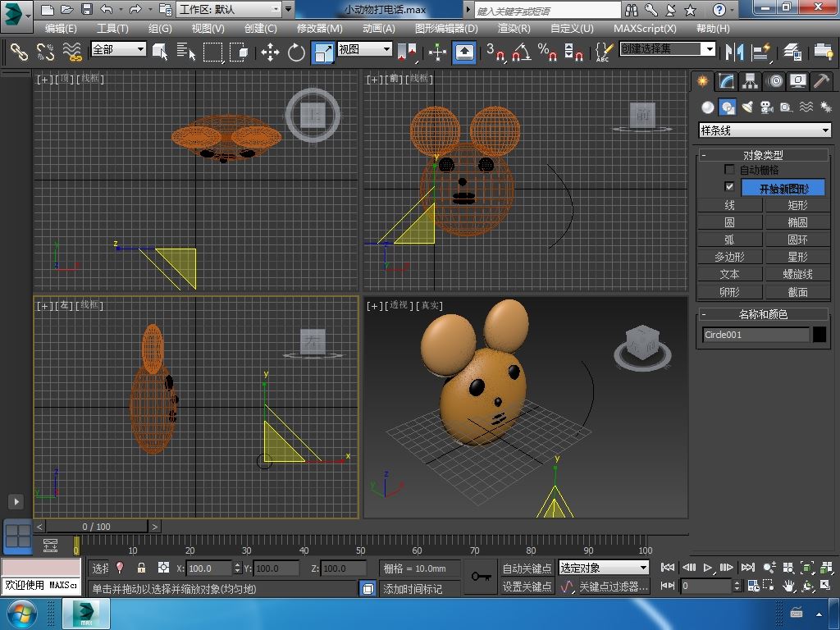
Task: Click the Circle001 name field
Action: click(x=756, y=335)
